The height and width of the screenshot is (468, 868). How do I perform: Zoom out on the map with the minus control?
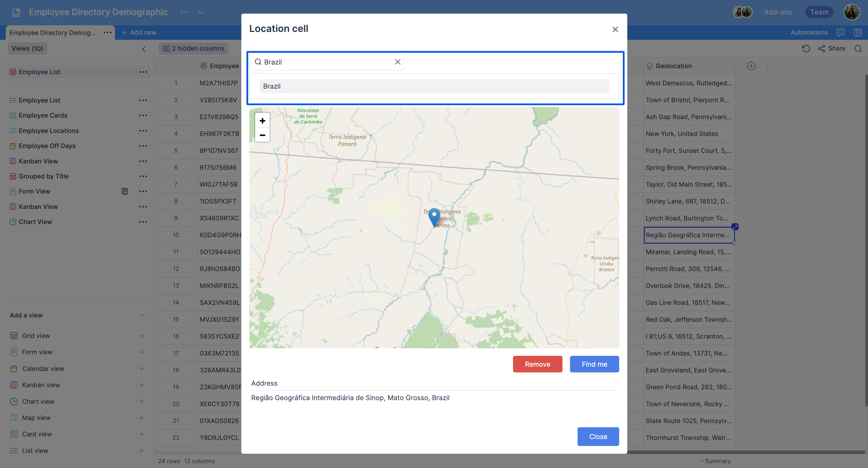tap(262, 135)
